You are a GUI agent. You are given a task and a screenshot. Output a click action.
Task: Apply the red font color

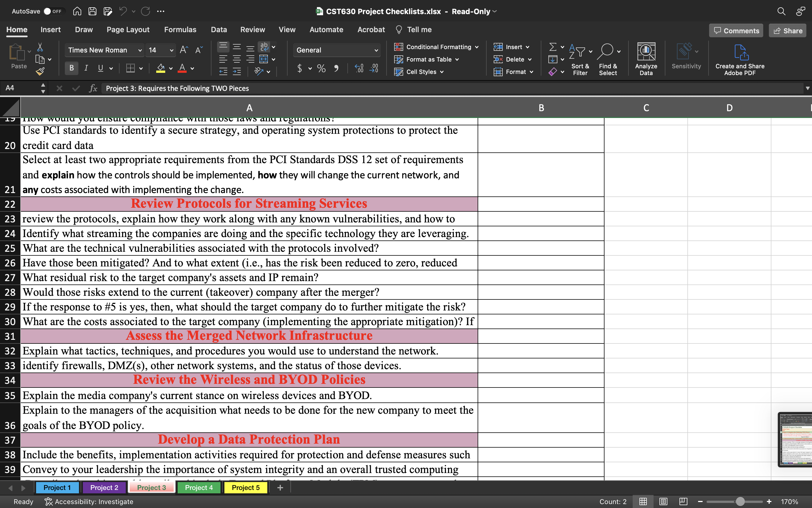[x=182, y=68]
